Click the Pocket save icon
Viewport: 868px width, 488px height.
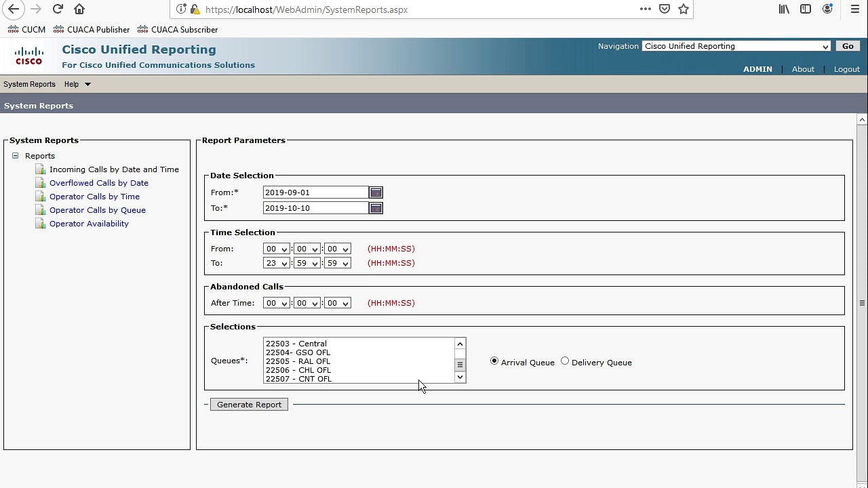(665, 9)
